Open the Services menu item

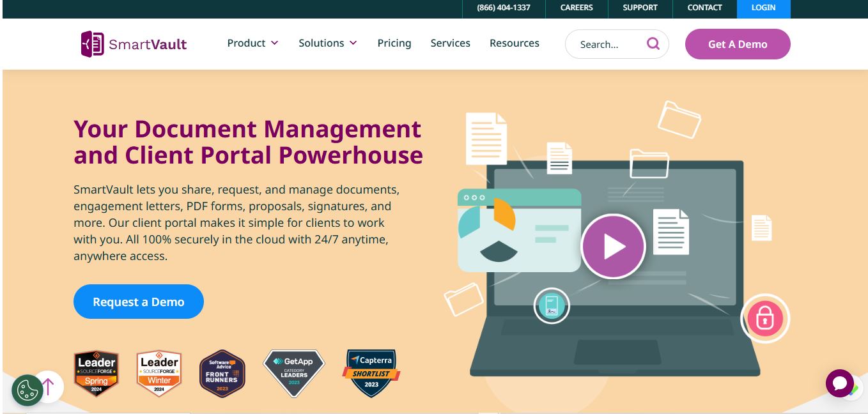point(451,43)
